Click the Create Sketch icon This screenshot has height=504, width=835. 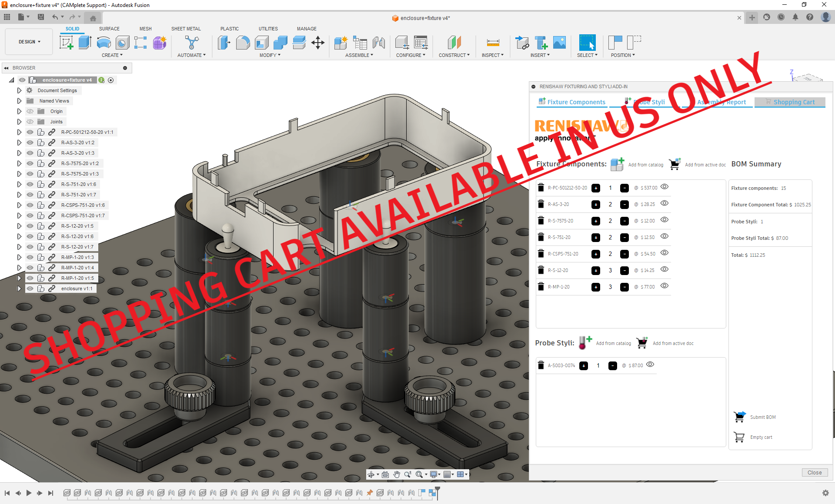click(66, 43)
